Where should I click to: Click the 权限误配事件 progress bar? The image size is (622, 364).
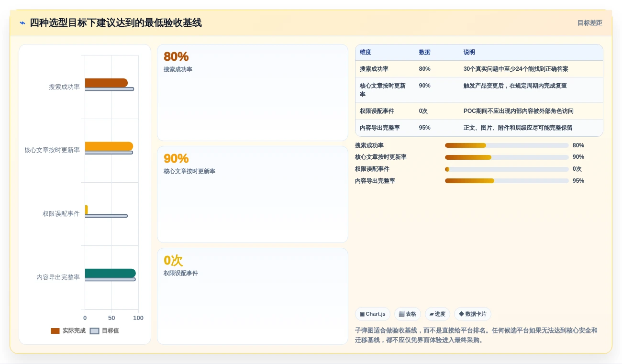click(507, 169)
